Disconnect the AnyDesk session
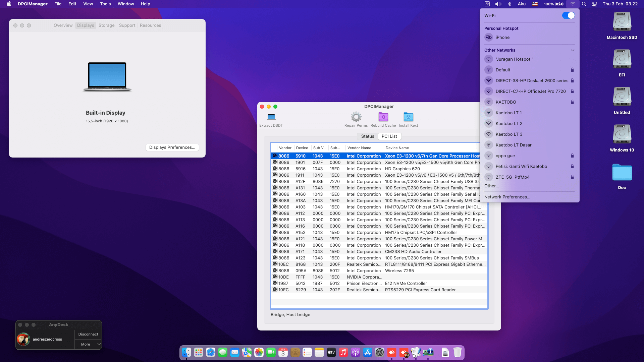The height and width of the screenshot is (362, 644). 88,334
